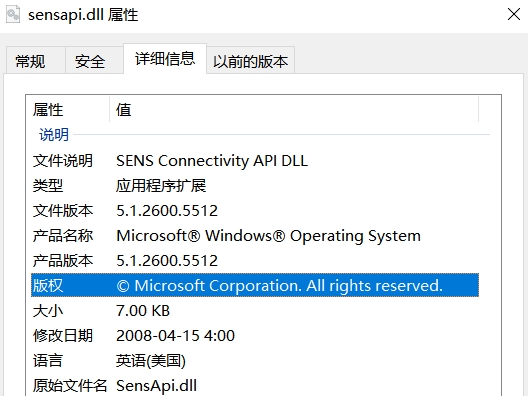Select the 文件版本 row

[x=255, y=211]
